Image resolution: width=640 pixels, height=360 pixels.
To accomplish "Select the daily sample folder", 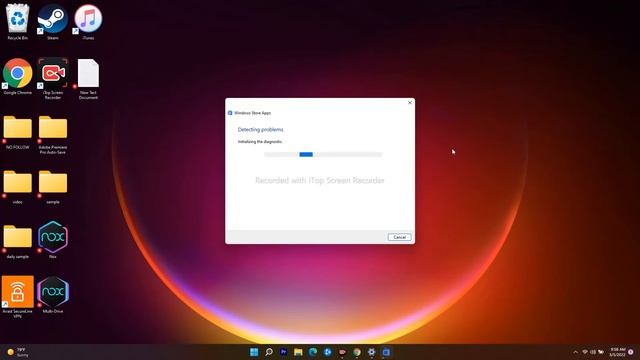I will click(x=18, y=242).
